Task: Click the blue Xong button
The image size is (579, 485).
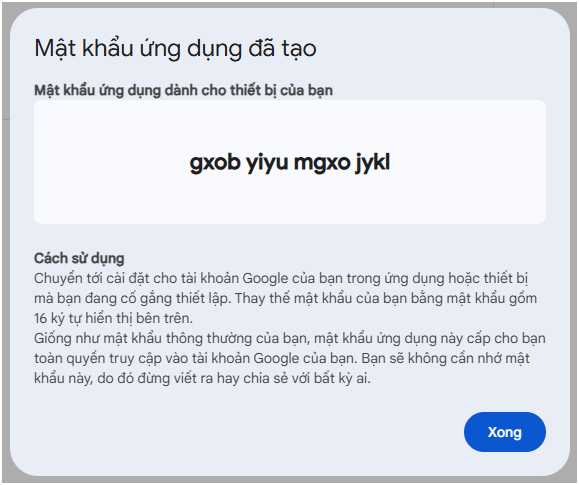Action: tap(504, 432)
